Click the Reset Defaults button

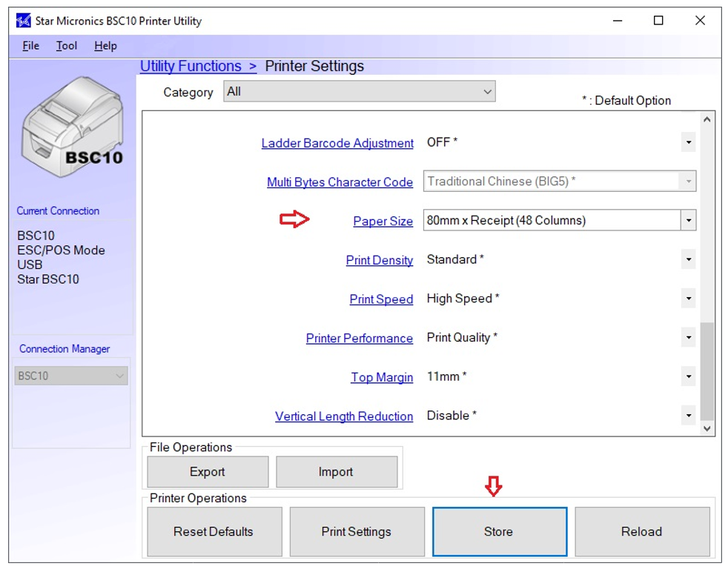coord(214,532)
